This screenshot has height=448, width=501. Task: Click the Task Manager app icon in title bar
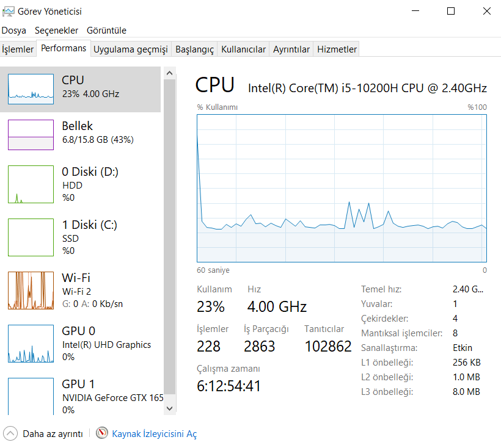point(9,11)
